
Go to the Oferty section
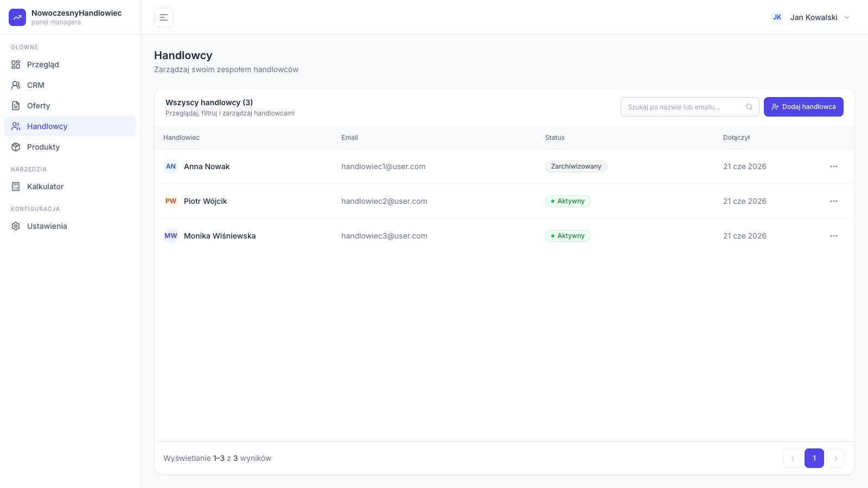click(70, 106)
